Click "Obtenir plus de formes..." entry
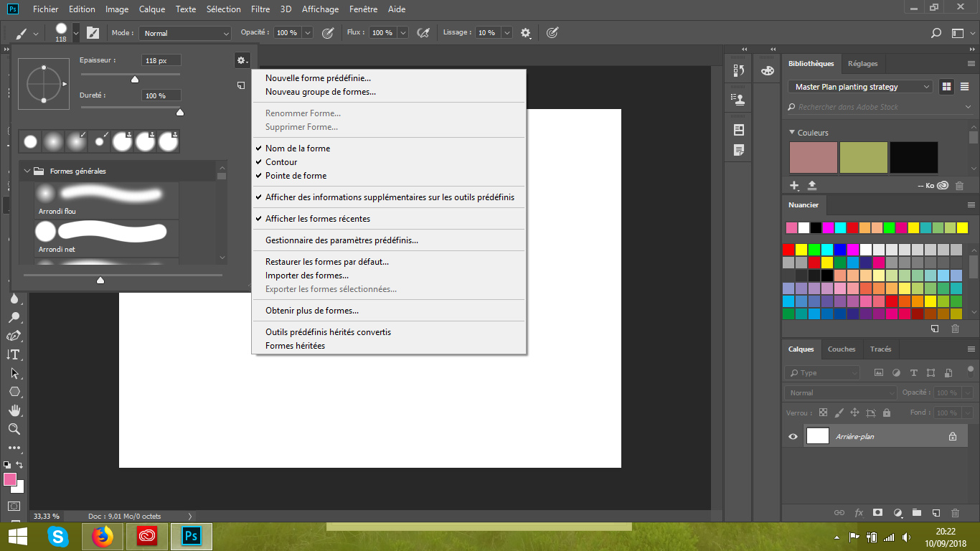The image size is (980, 551). (311, 311)
